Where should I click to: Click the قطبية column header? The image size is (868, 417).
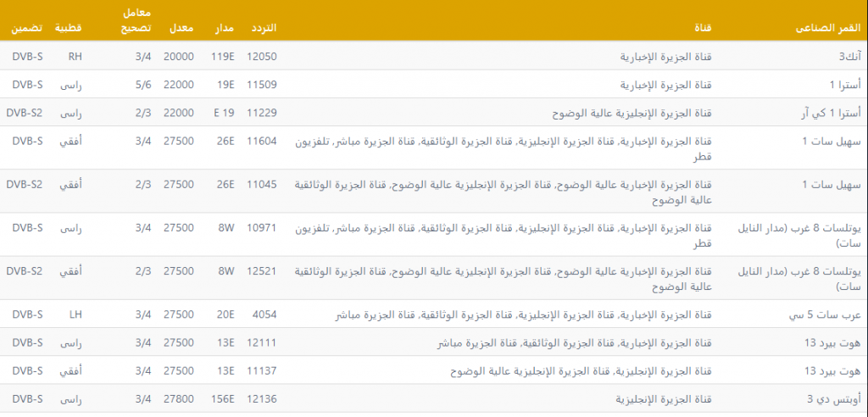(x=68, y=28)
